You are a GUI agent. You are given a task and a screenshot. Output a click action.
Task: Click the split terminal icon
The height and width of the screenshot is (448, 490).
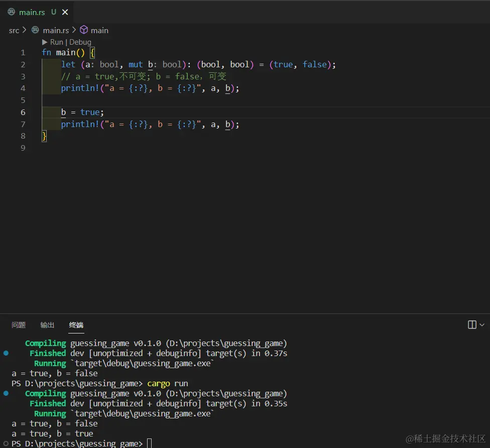click(472, 324)
